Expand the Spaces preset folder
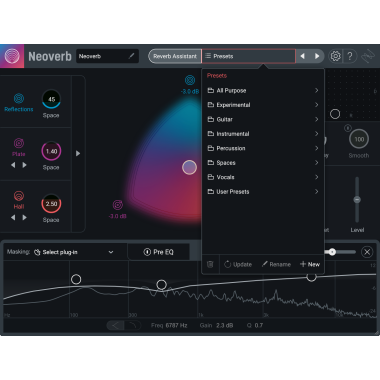The width and height of the screenshot is (380, 380). [263, 163]
